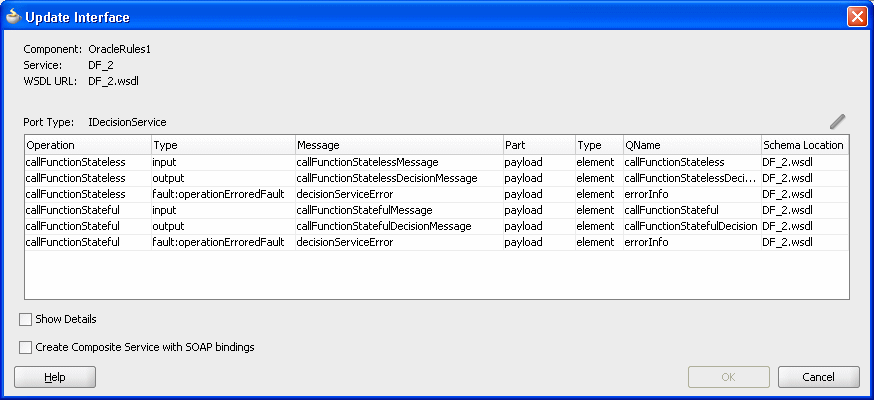
Task: Click the Update Interface dialog title icon
Action: (x=13, y=17)
